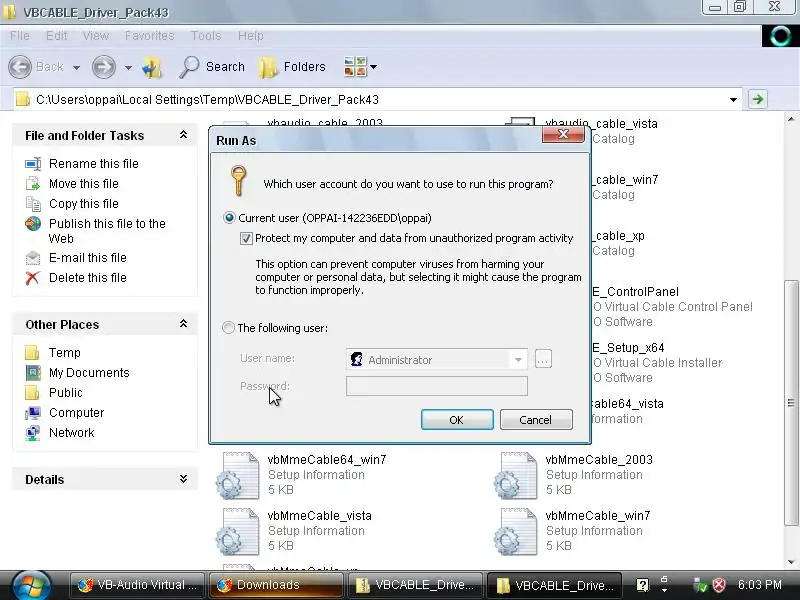Open the File menu
The image size is (800, 600).
coord(19,36)
